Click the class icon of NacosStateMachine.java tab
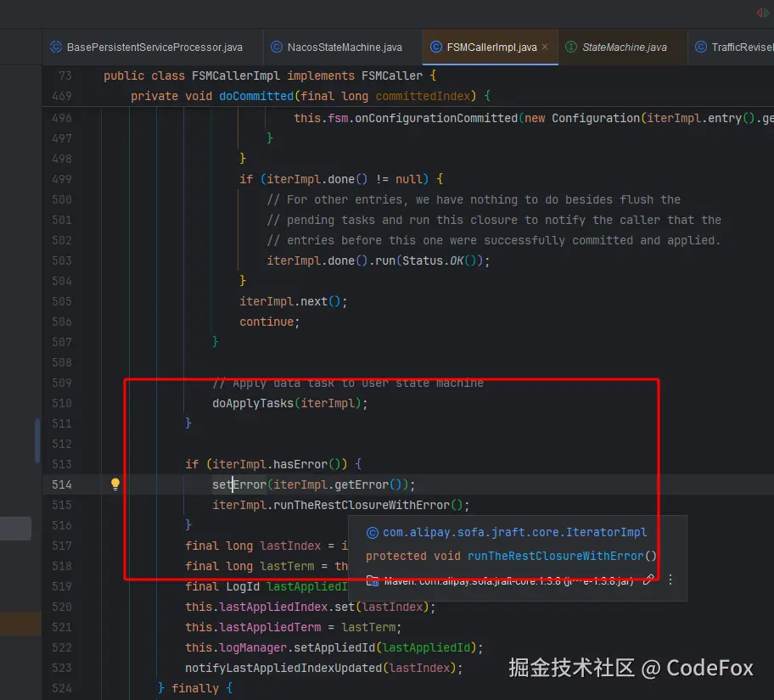The height and width of the screenshot is (700, 774). click(277, 47)
